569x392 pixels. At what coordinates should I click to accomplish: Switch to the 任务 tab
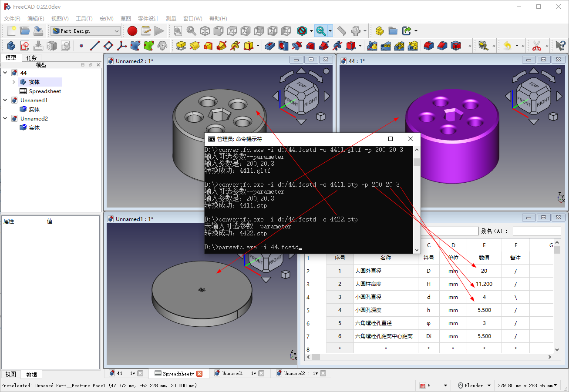coord(31,57)
